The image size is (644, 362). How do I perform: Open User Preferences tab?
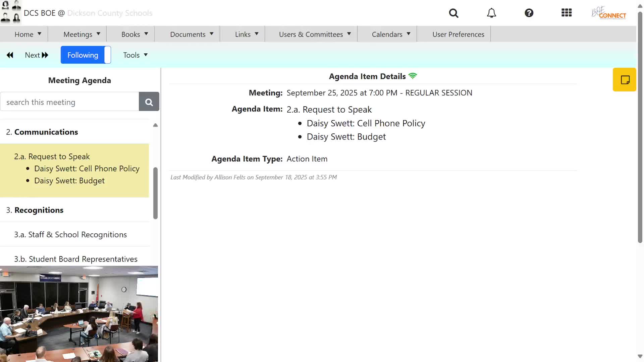(x=458, y=34)
